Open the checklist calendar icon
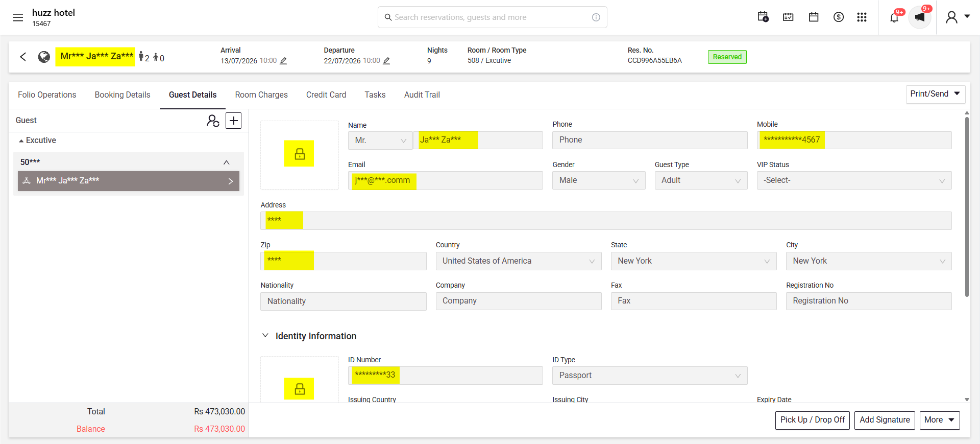The image size is (980, 444). (788, 17)
